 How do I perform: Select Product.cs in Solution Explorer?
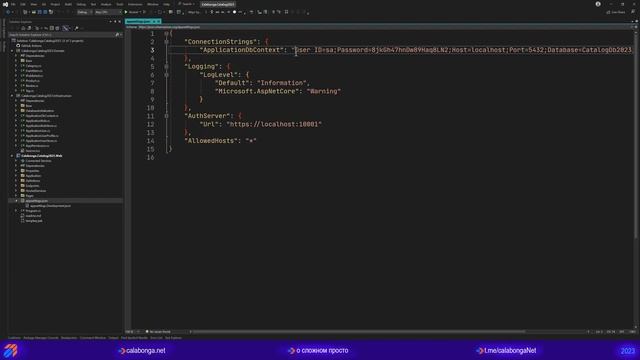(x=32, y=81)
